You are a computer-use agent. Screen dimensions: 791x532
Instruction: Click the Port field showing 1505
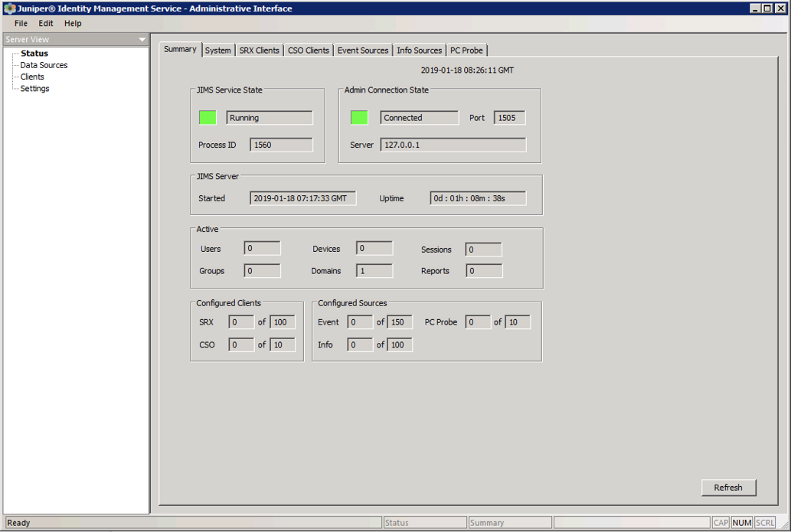(509, 117)
